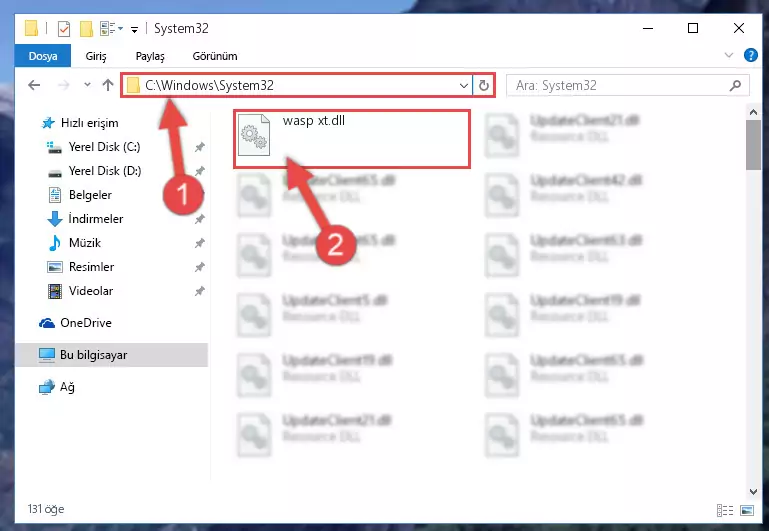Click the Forward navigation arrow
This screenshot has width=769, height=531.
click(63, 85)
